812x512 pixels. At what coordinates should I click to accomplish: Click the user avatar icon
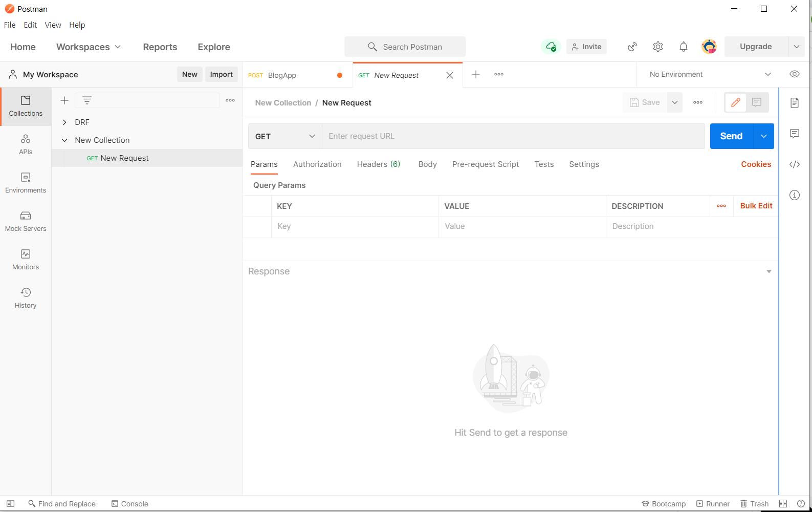point(709,47)
